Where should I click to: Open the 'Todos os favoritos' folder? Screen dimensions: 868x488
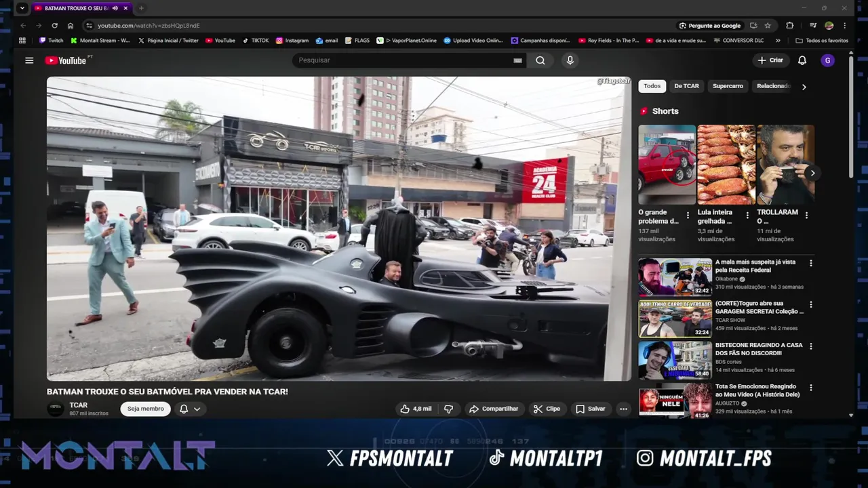tap(821, 41)
